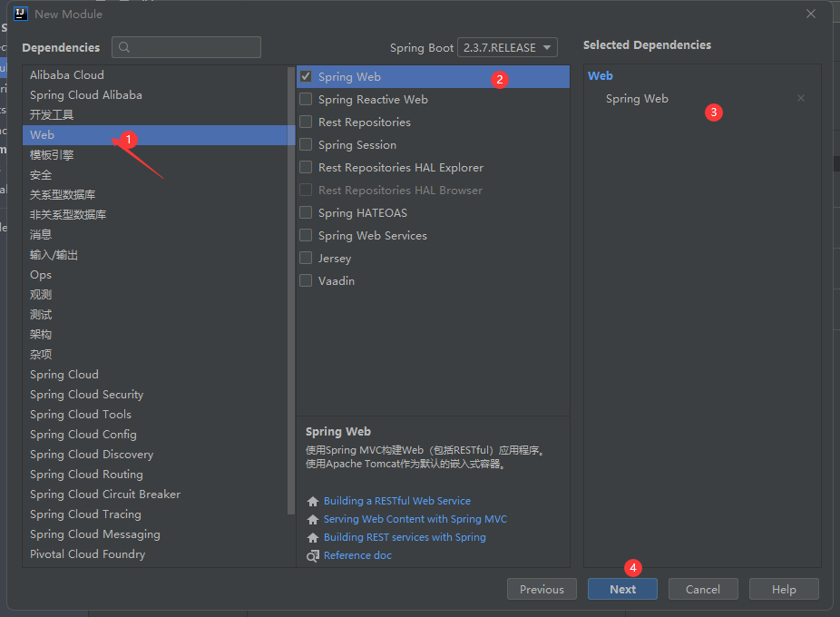Select Spring Cloud Circuit Breaker category
Viewport: 840px width, 617px height.
(x=155, y=495)
